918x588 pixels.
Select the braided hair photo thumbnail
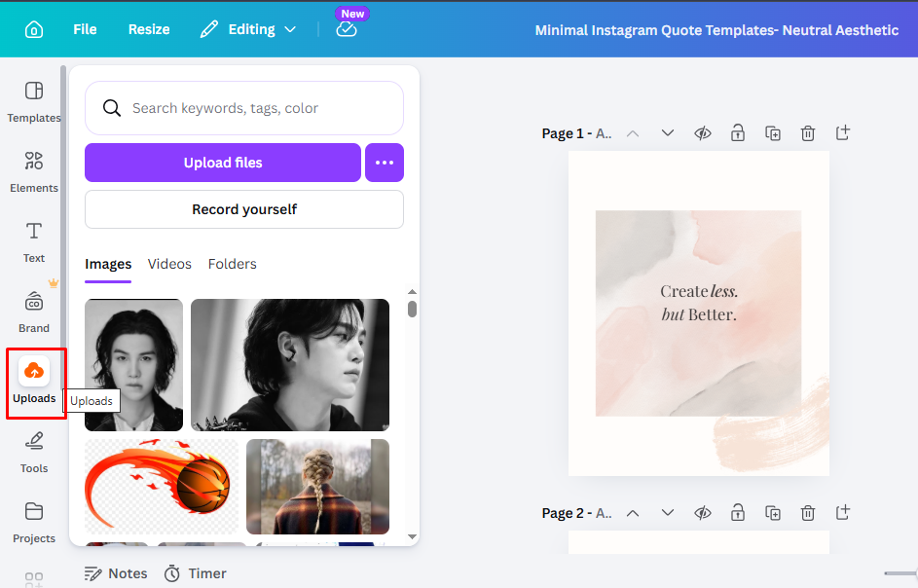pos(318,487)
